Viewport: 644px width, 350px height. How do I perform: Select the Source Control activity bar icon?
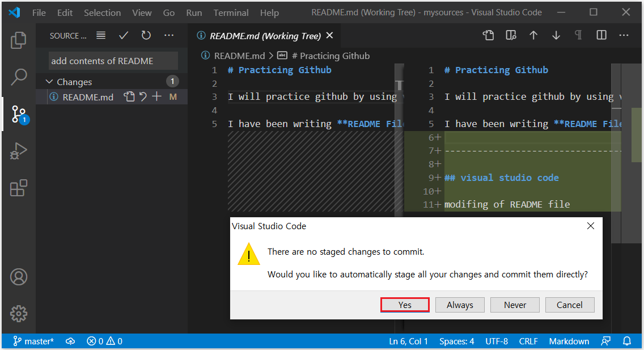tap(19, 115)
